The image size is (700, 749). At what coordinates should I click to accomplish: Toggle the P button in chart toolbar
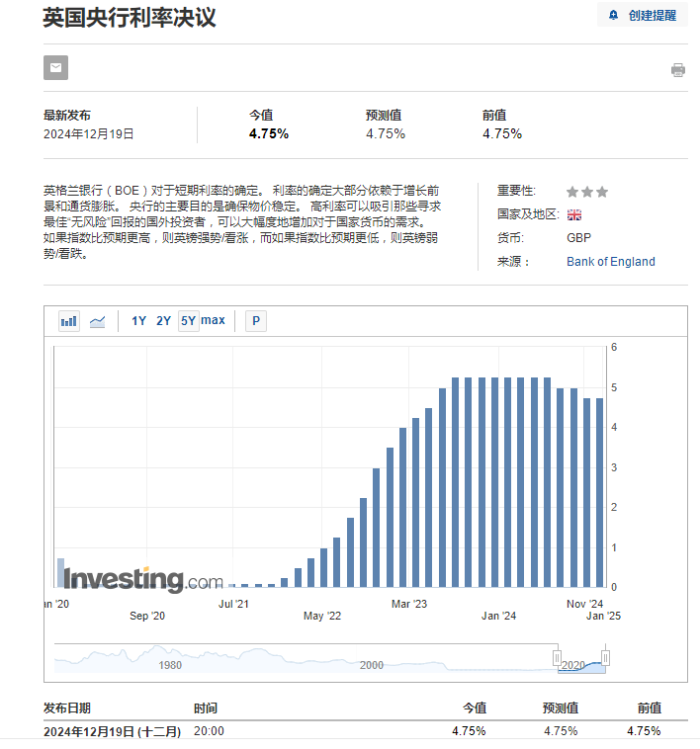(256, 320)
